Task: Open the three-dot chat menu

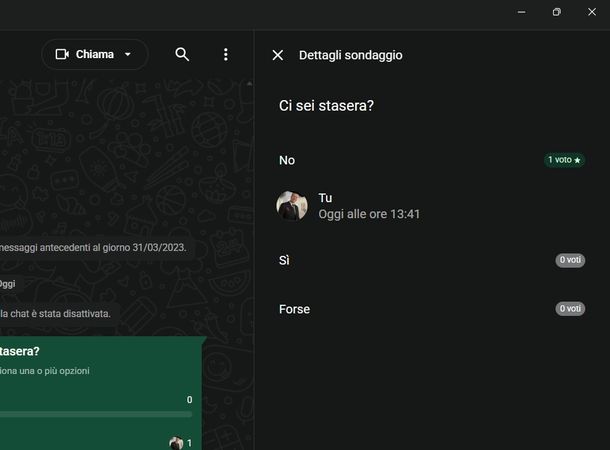Action: click(x=226, y=54)
